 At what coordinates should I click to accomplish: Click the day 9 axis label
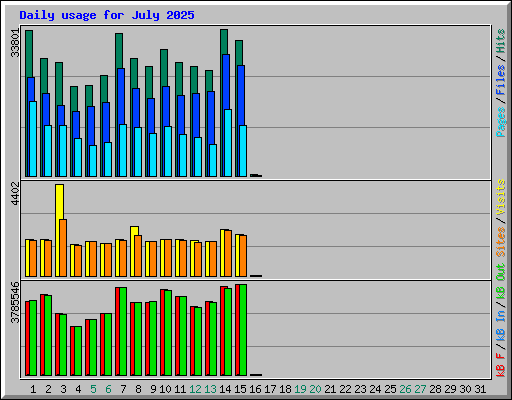point(153,389)
